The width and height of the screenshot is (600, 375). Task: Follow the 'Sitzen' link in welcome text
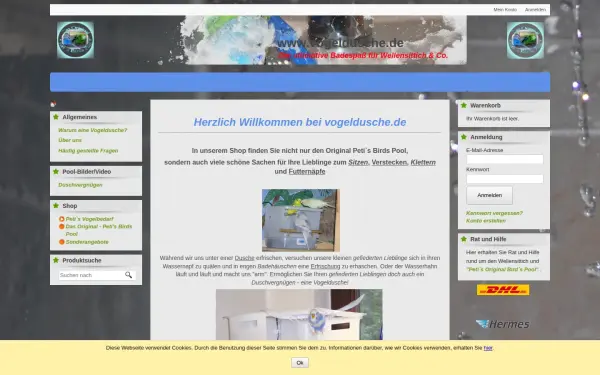[x=358, y=162]
